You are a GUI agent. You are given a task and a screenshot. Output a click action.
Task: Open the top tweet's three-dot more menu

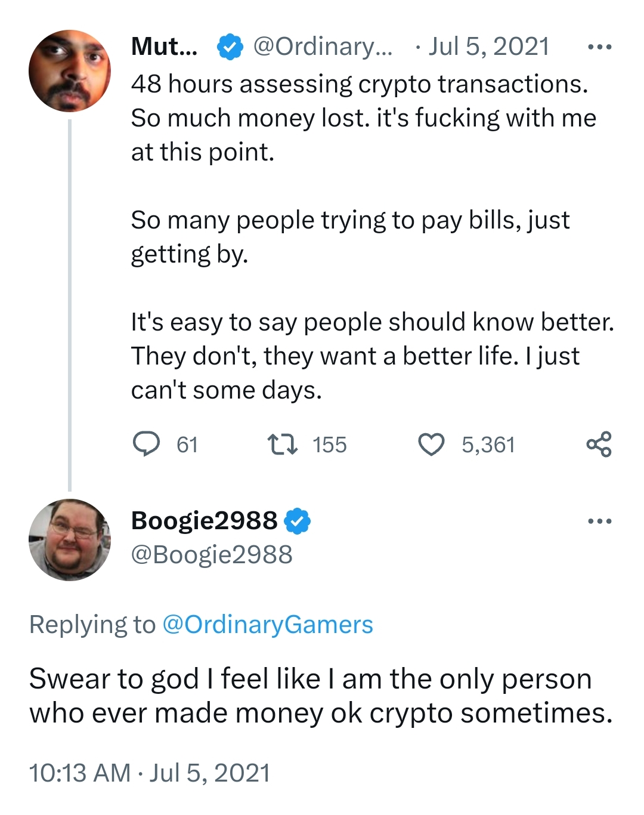pos(599,47)
